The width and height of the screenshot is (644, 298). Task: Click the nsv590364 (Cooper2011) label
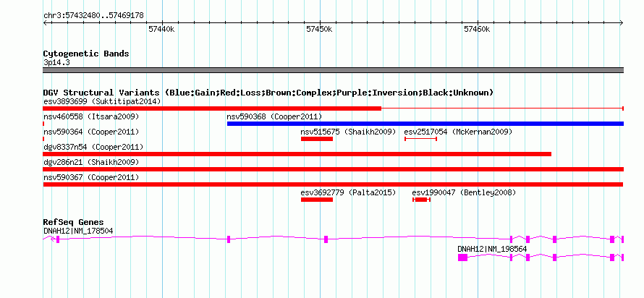[91, 132]
